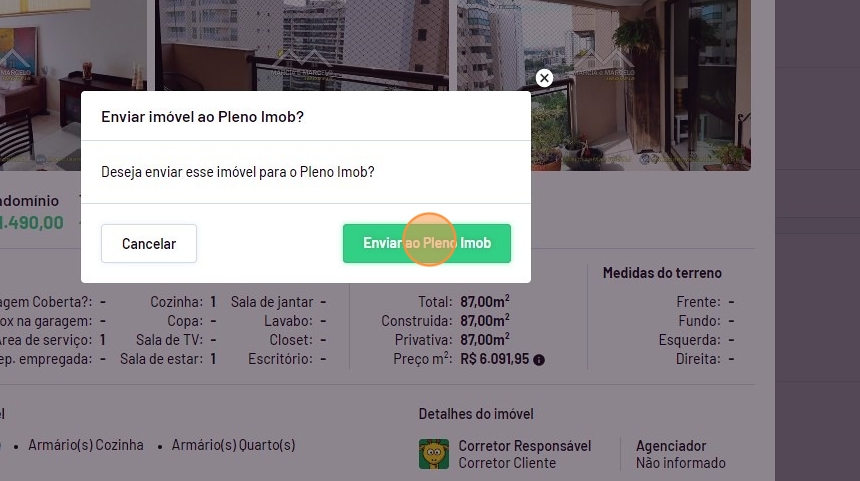Click the info icon beside price per m²
860x481 pixels.
tap(539, 360)
